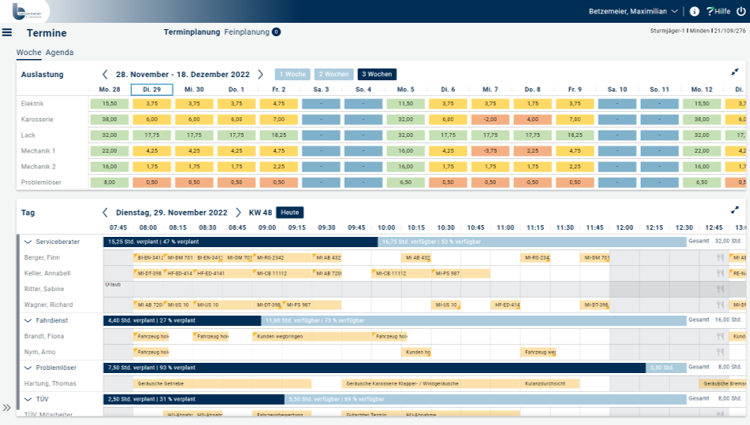Go to next day after Dienstag
Image resolution: width=750 pixels, height=425 pixels.
point(238,212)
